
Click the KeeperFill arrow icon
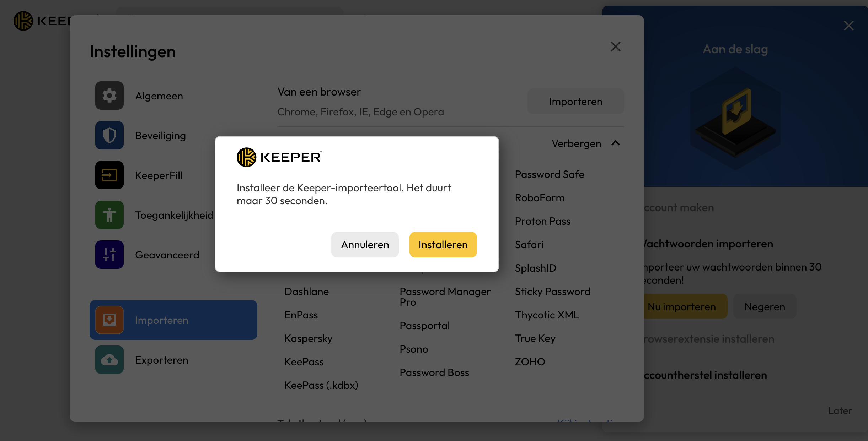tap(109, 175)
